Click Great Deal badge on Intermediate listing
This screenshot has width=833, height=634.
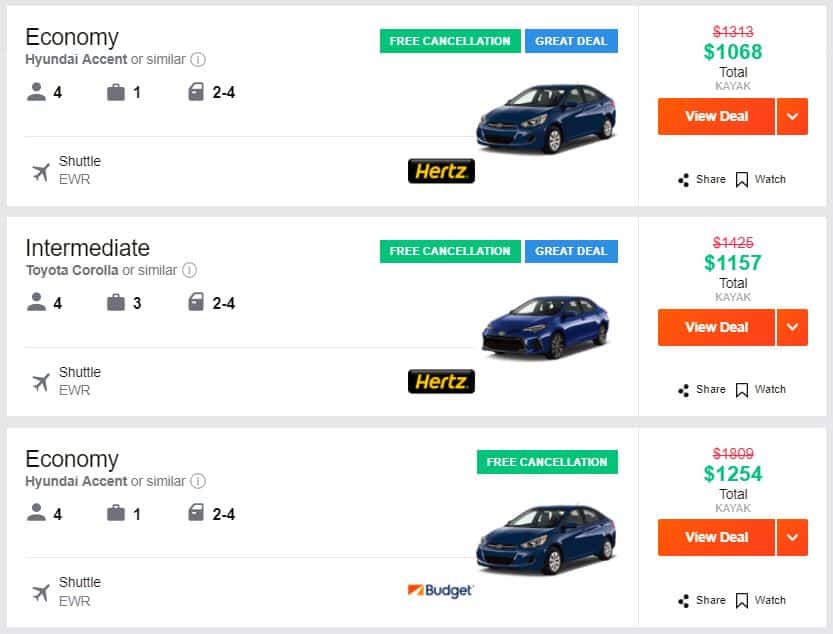(x=571, y=251)
